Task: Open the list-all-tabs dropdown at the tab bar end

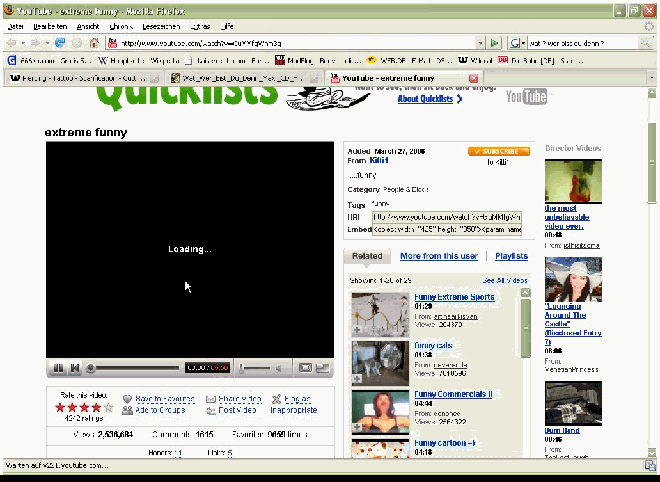Action: click(x=652, y=78)
